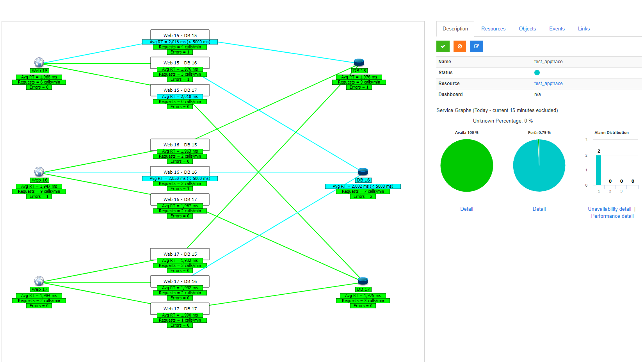This screenshot has height=363, width=644.
Task: Open the Events tab
Action: (x=557, y=29)
